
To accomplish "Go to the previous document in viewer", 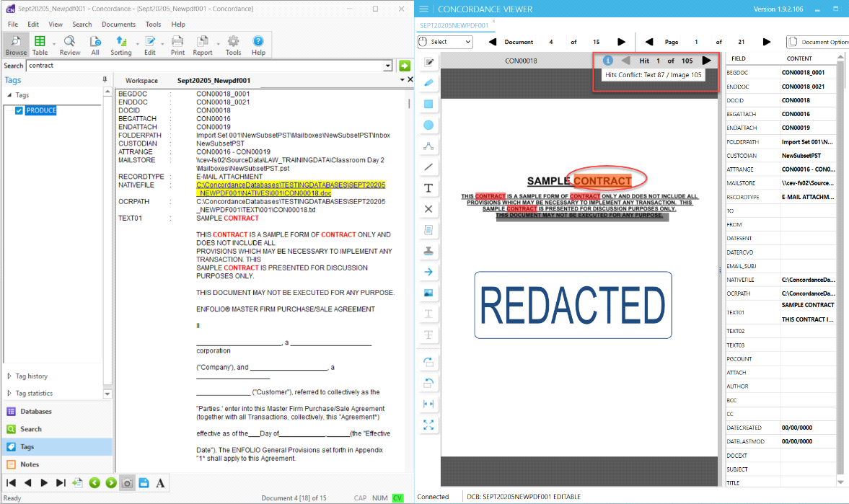I will point(492,42).
